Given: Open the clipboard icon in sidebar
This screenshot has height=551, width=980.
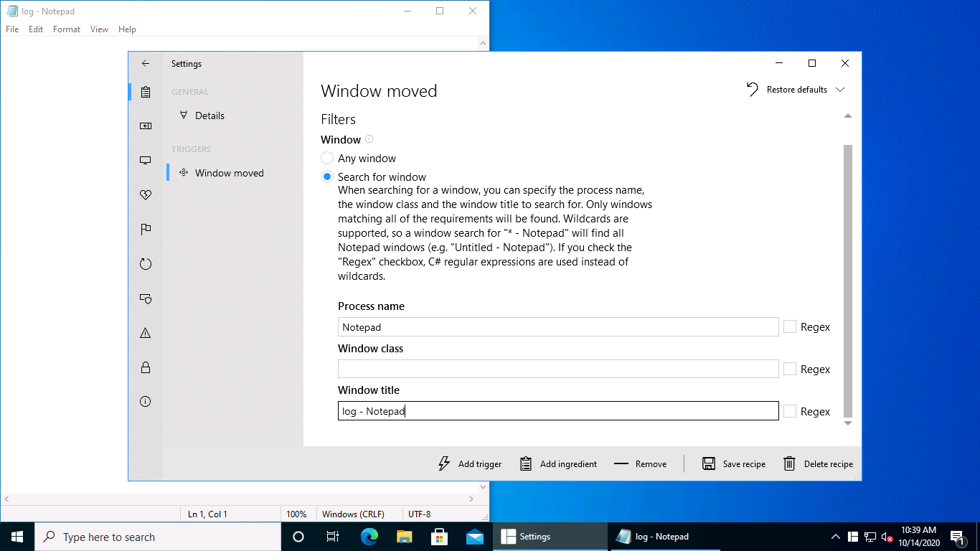Looking at the screenshot, I should 146,92.
